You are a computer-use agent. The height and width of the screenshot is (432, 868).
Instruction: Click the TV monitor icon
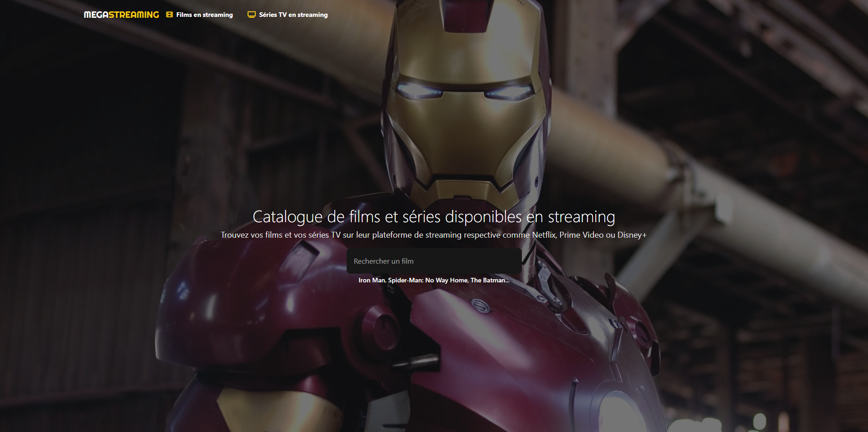[251, 15]
